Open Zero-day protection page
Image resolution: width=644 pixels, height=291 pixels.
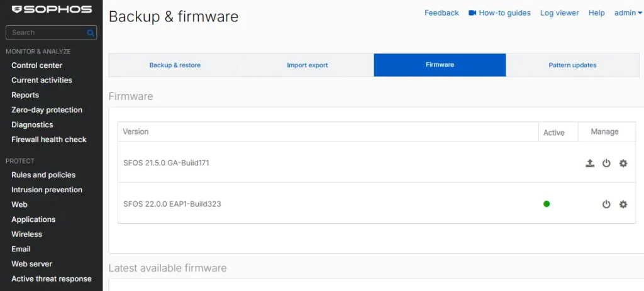point(47,110)
